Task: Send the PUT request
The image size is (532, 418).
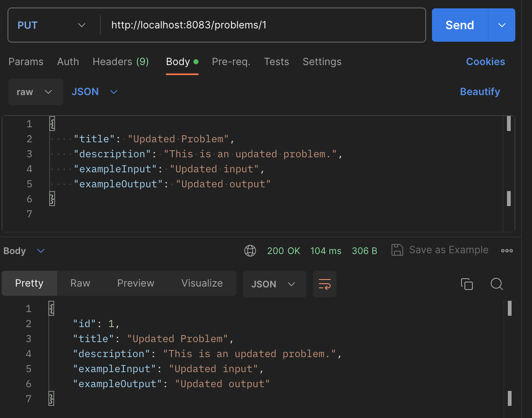Action: coord(460,25)
